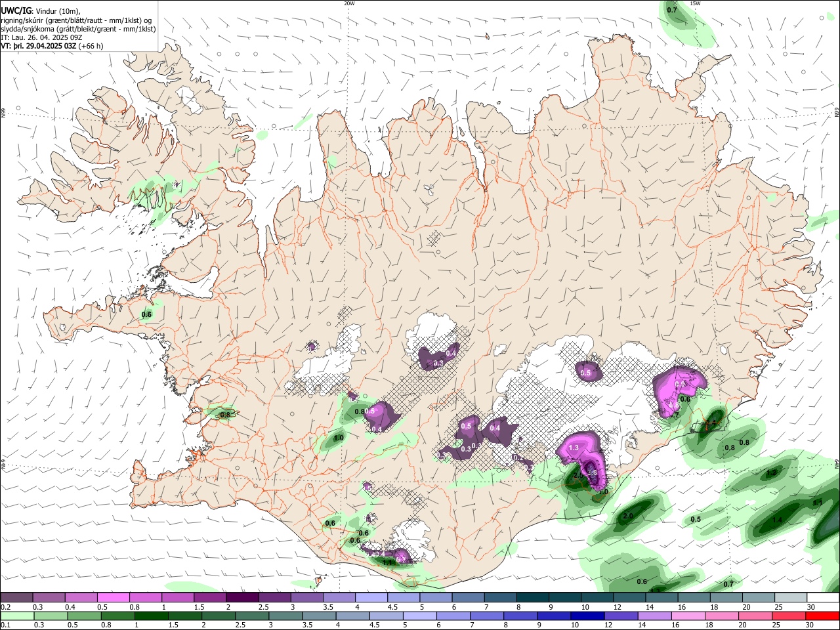Pick the snow legend swatch labeled 6
Image resolution: width=840 pixels, height=630 pixels.
pyautogui.click(x=468, y=598)
